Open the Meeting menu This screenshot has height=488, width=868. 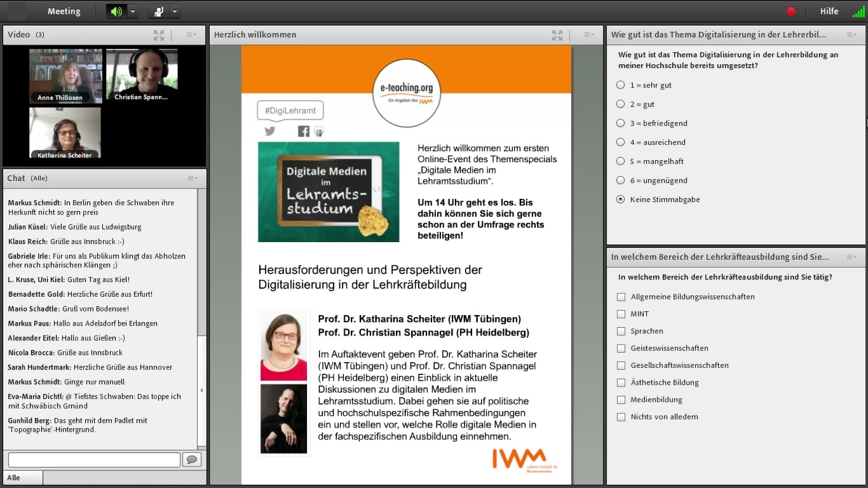tap(64, 11)
